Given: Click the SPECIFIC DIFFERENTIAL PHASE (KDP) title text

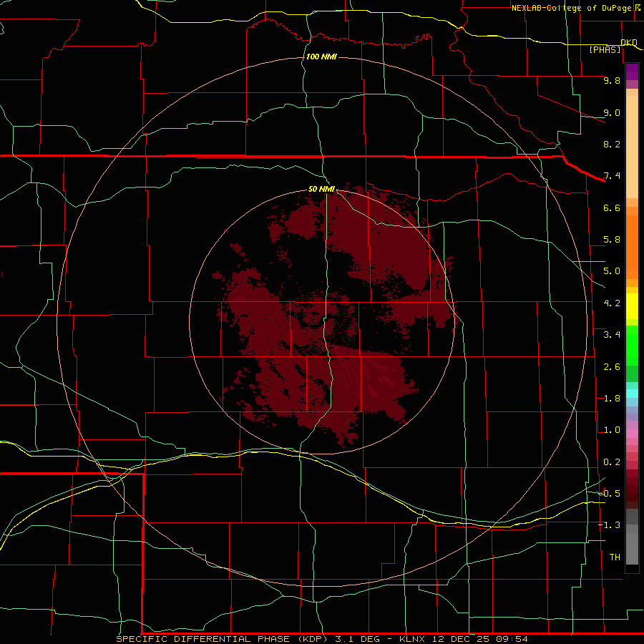Looking at the screenshot, I should tap(223, 639).
